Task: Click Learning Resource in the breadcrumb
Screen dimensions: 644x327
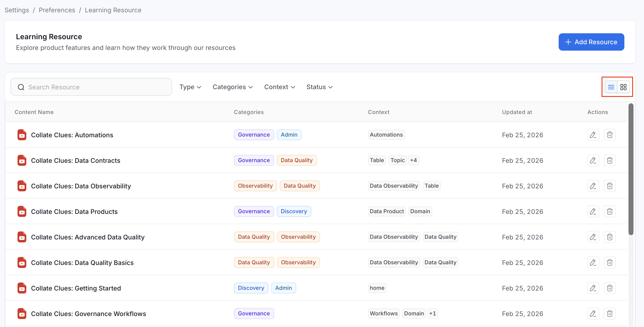Action: point(113,10)
